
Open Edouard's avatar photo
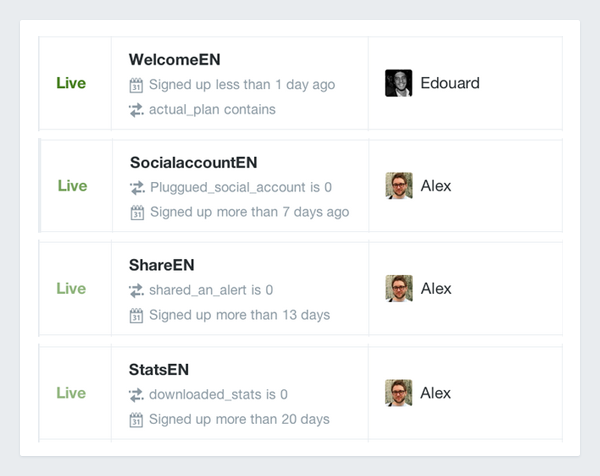[x=399, y=83]
